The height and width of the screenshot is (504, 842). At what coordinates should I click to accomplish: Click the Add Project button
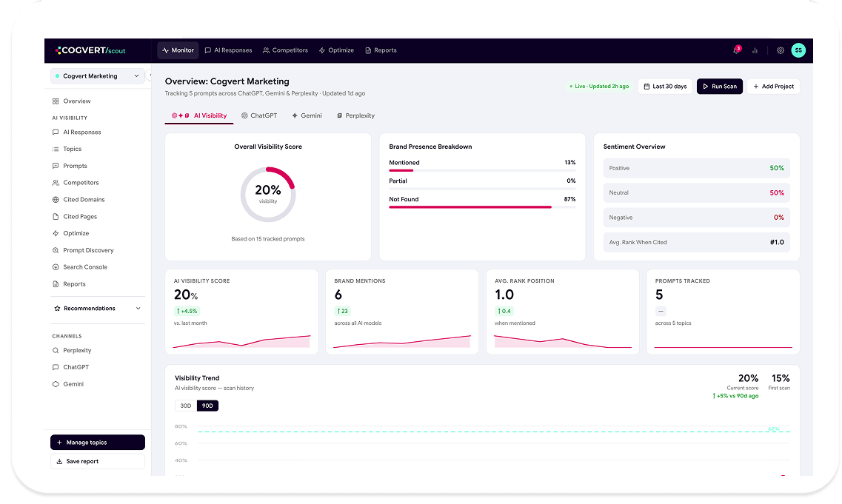pos(773,87)
